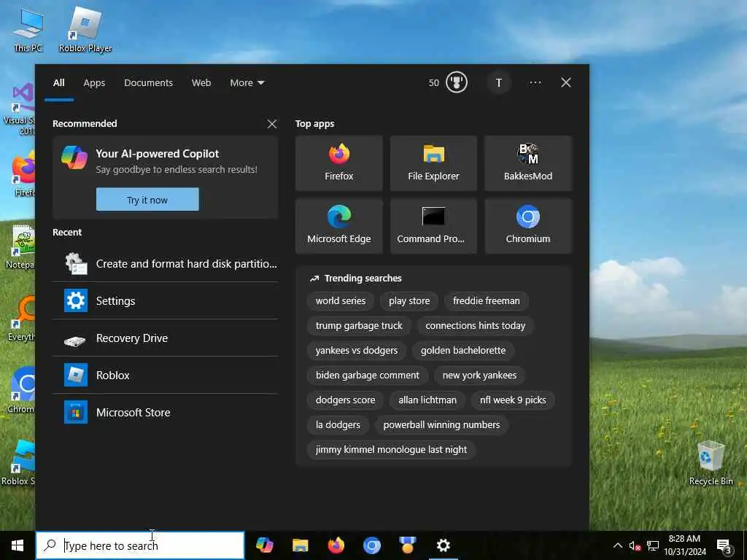Open Create and format hard disk partitions
This screenshot has height=560, width=747.
coord(166,264)
